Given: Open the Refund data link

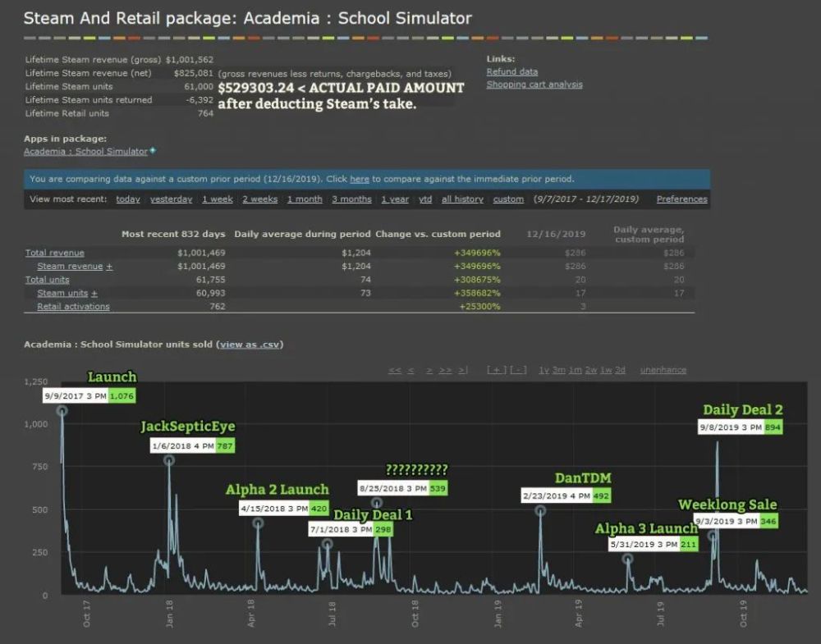Looking at the screenshot, I should (511, 71).
